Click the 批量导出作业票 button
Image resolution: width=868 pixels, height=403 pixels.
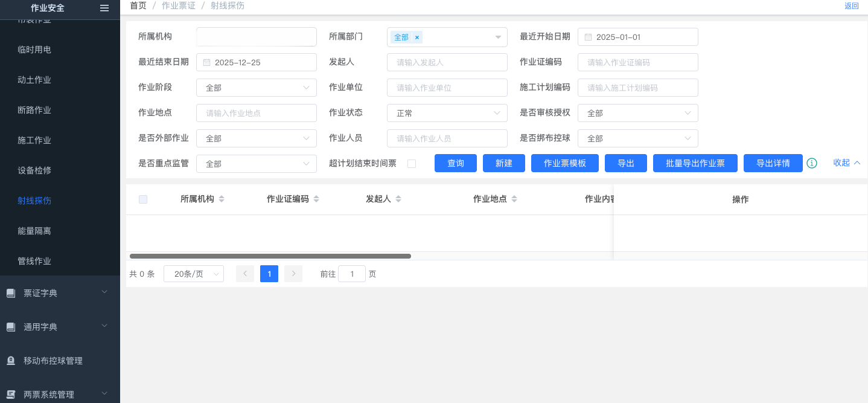[x=695, y=163]
